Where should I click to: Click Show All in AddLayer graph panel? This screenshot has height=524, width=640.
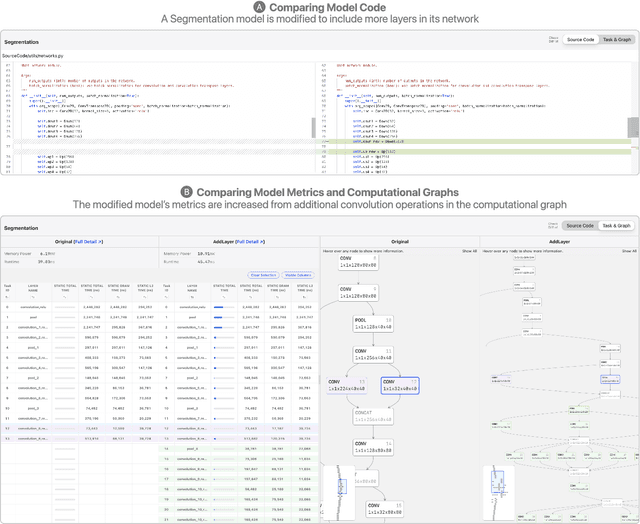point(627,252)
